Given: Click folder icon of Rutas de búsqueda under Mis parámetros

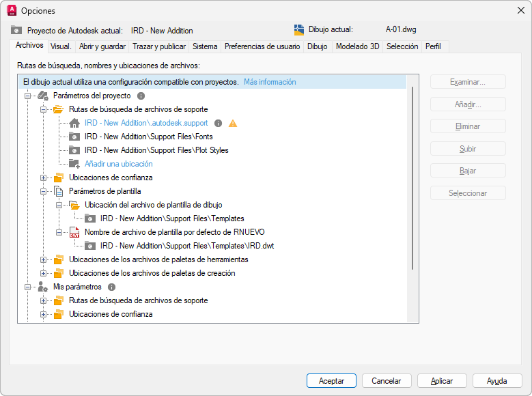Looking at the screenshot, I should point(58,300).
